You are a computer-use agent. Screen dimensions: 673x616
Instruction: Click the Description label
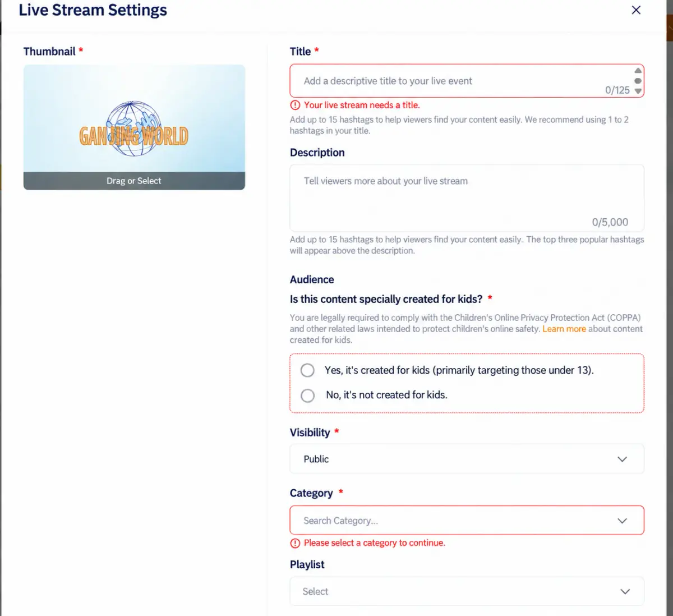(x=317, y=153)
